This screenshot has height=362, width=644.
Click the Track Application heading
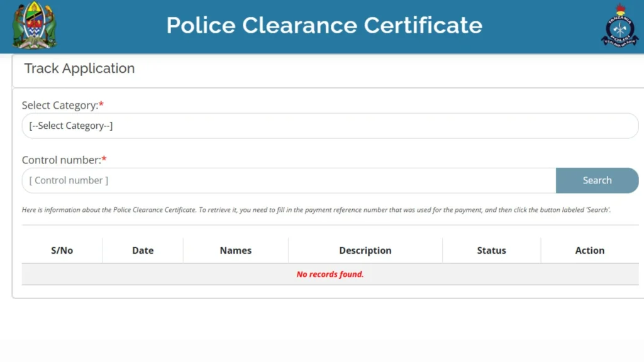pyautogui.click(x=79, y=68)
